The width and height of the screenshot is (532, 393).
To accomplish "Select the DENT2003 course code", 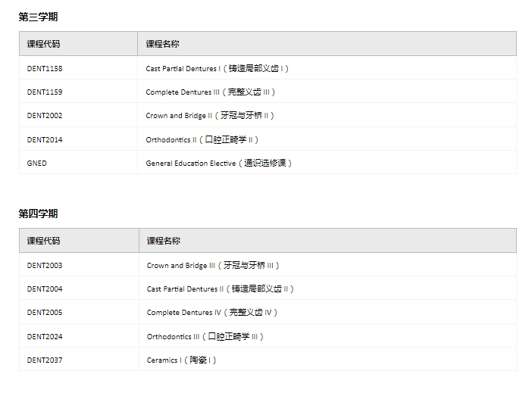I will point(45,266).
